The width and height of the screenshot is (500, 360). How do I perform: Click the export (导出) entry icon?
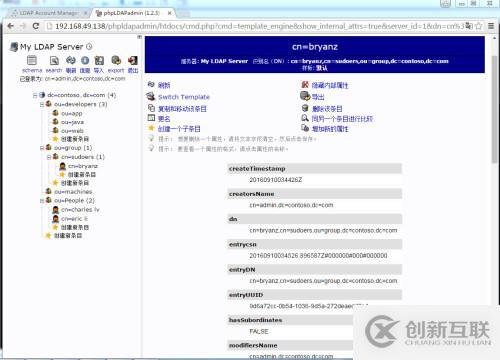[x=305, y=96]
